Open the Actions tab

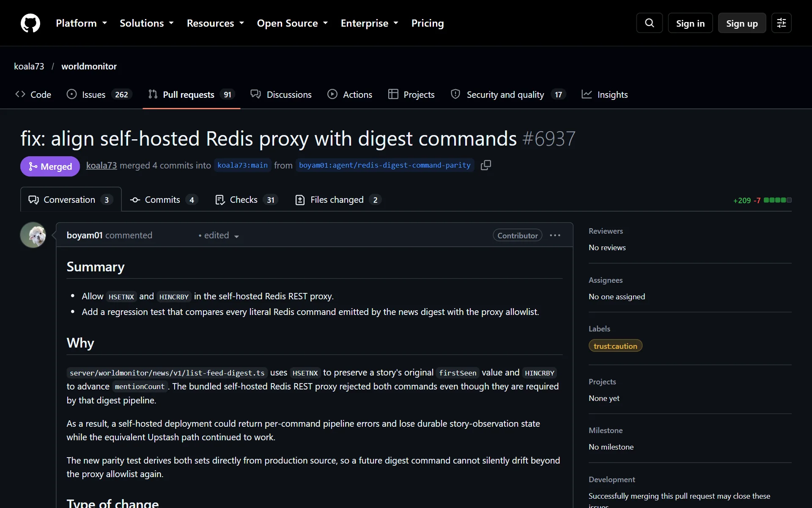click(350, 94)
